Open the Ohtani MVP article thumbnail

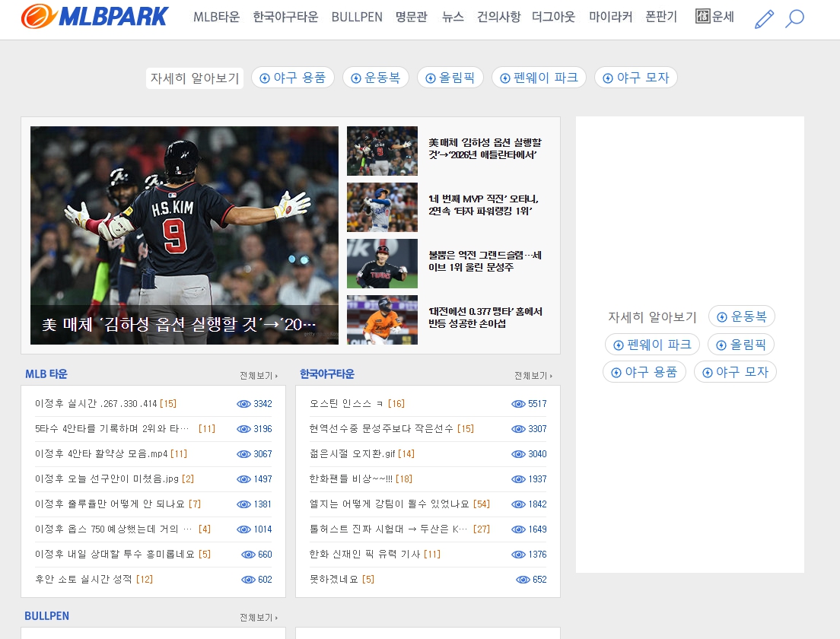(x=382, y=207)
